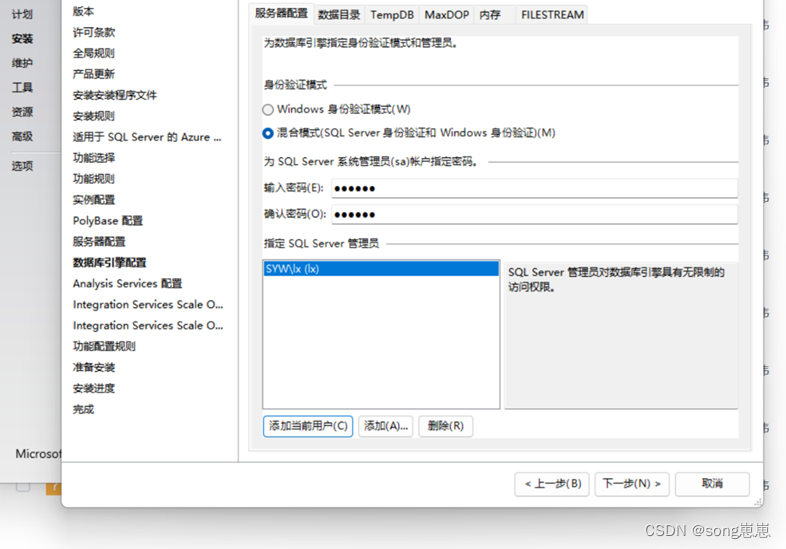Select 安装 in background window sidebar

click(x=22, y=39)
